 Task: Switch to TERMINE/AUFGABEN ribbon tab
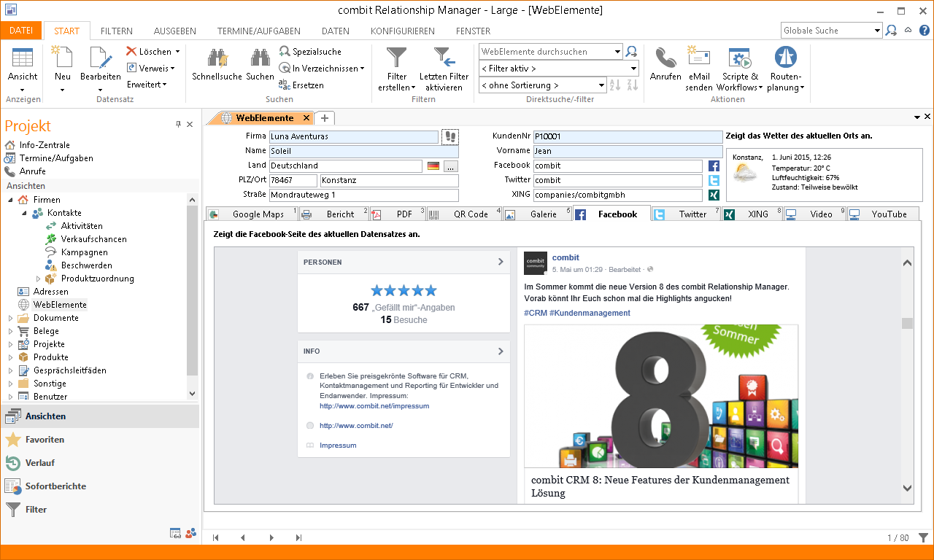point(259,31)
